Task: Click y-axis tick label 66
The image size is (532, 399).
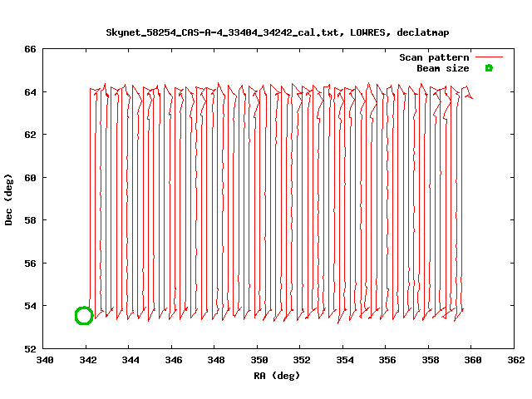Action: (x=30, y=49)
